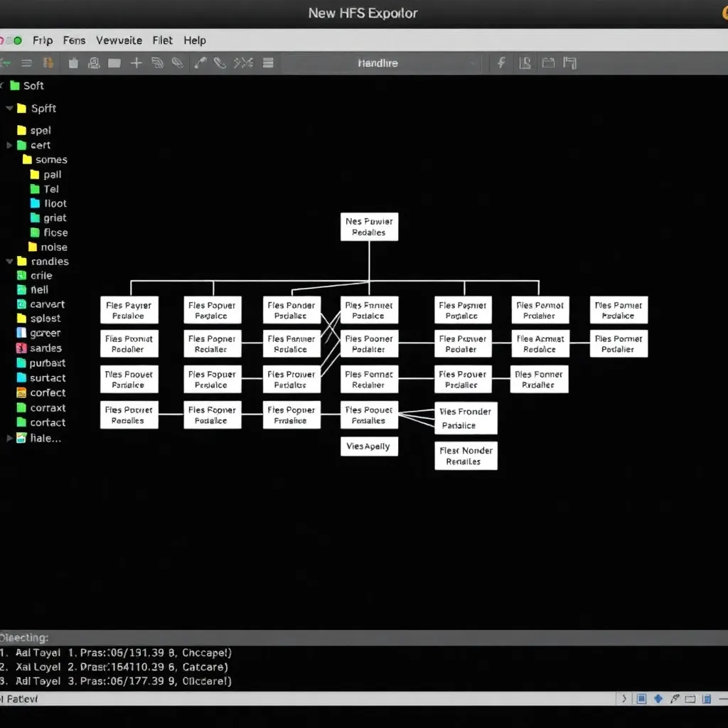The width and height of the screenshot is (728, 728).
Task: Open the Help menu
Action: [x=194, y=41]
